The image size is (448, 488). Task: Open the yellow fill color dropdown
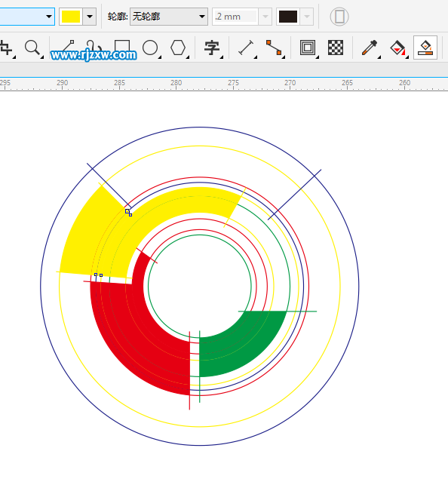coord(90,17)
